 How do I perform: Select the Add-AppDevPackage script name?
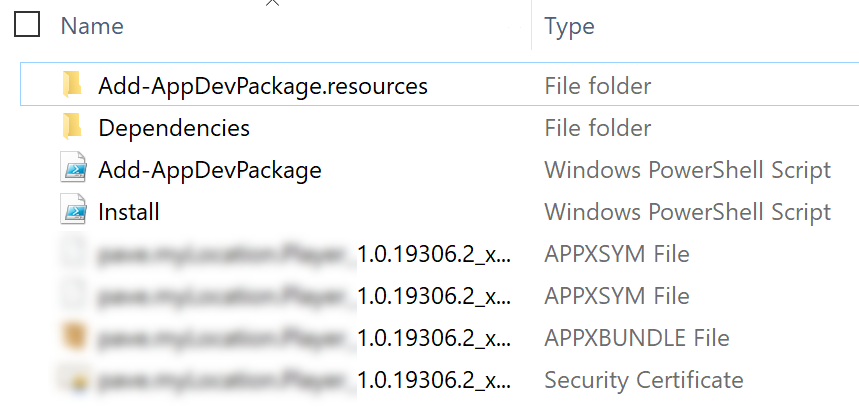pos(210,170)
